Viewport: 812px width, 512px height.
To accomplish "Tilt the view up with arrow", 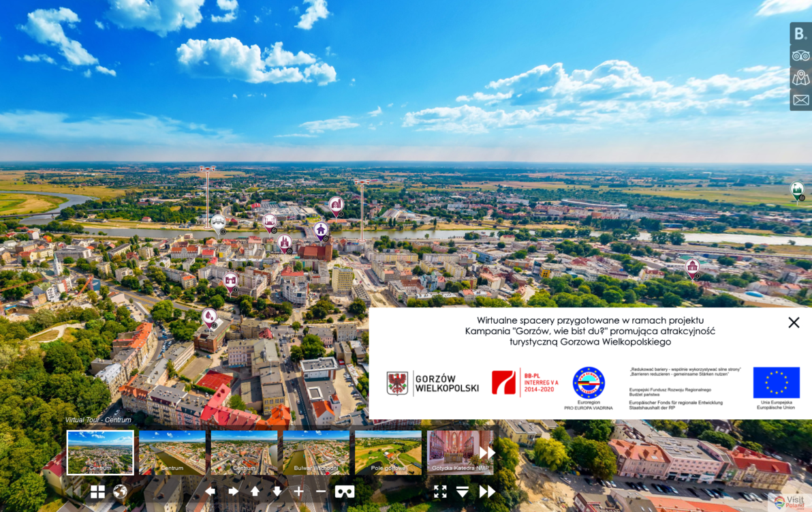I will click(255, 492).
